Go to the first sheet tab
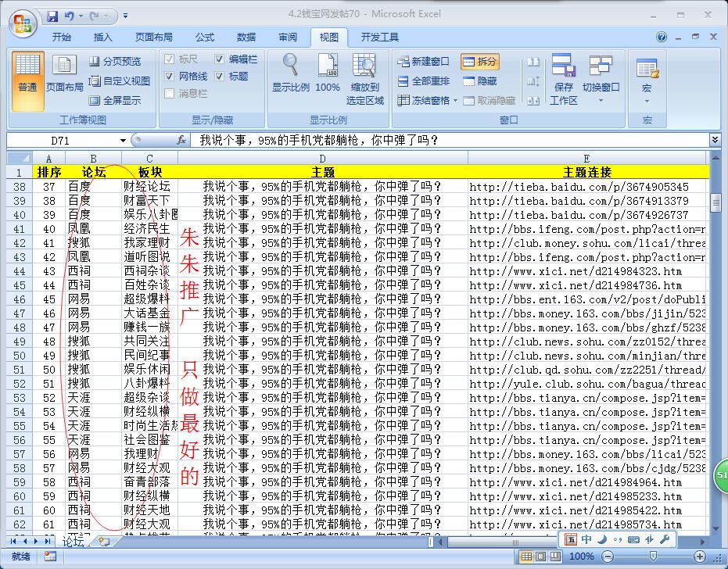The height and width of the screenshot is (569, 728). [x=13, y=541]
